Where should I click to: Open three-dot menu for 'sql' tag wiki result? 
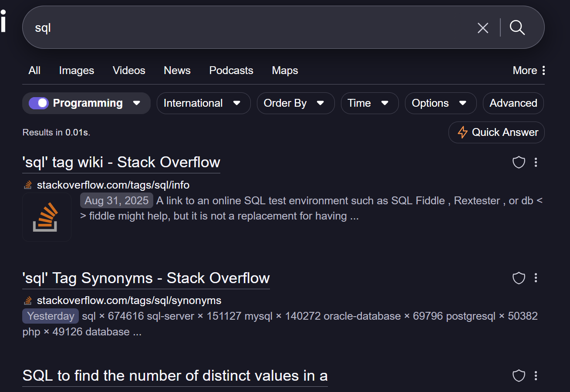tap(536, 162)
